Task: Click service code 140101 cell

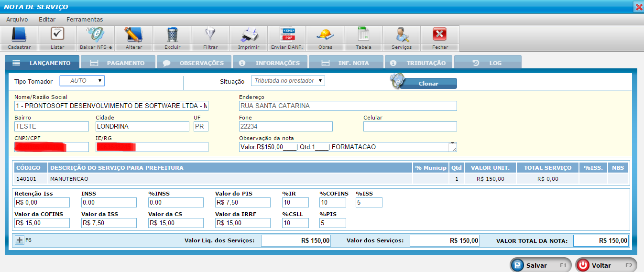Action: coord(31,179)
